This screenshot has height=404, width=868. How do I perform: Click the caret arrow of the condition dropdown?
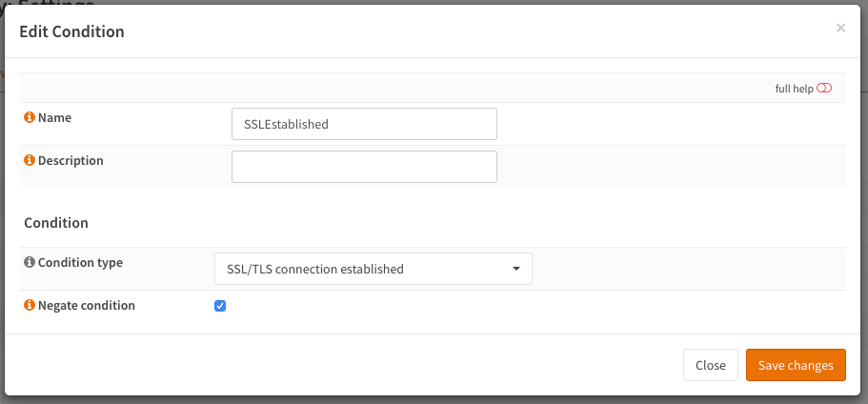516,269
